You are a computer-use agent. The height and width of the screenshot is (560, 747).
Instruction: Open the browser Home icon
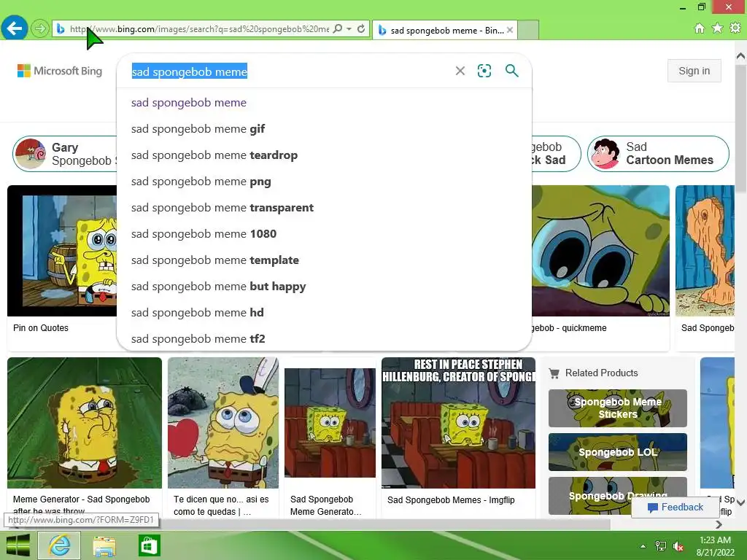tap(700, 28)
